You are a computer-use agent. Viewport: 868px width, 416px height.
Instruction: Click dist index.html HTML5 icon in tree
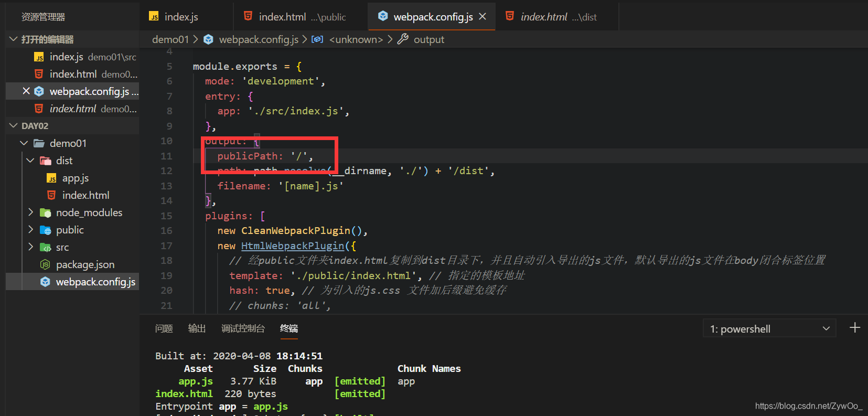click(x=51, y=195)
